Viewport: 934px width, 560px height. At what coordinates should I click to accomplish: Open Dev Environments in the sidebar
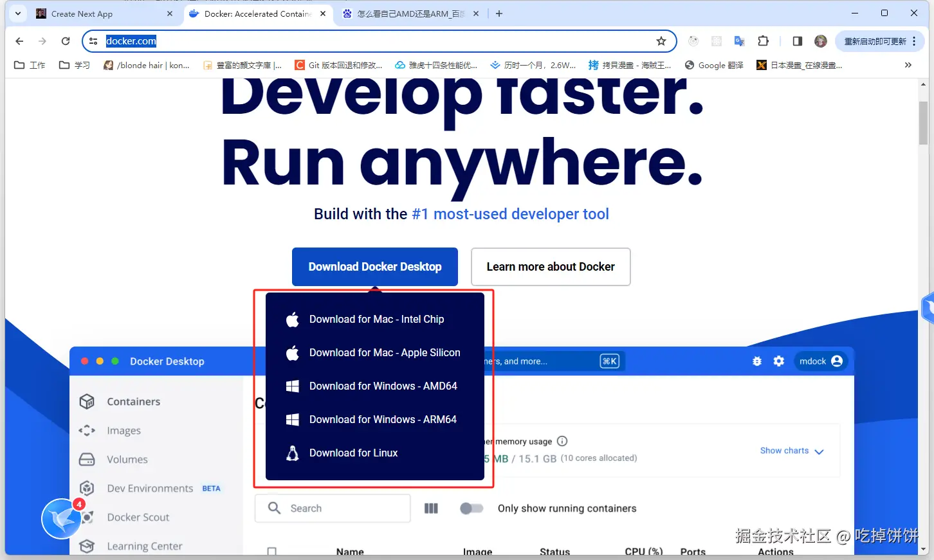click(x=150, y=489)
